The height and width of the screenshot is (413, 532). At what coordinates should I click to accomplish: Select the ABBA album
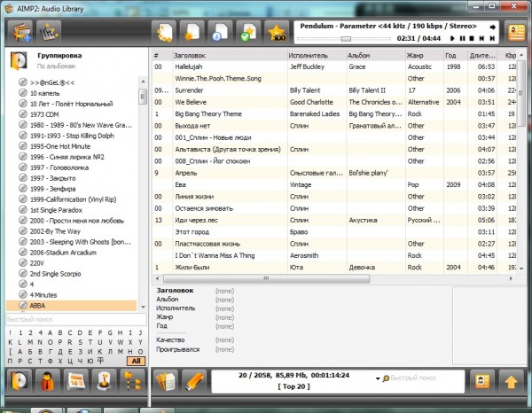(71, 306)
